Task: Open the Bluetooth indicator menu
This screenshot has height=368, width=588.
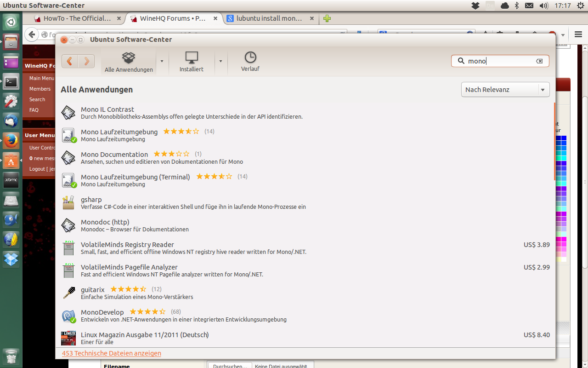Action: click(516, 6)
